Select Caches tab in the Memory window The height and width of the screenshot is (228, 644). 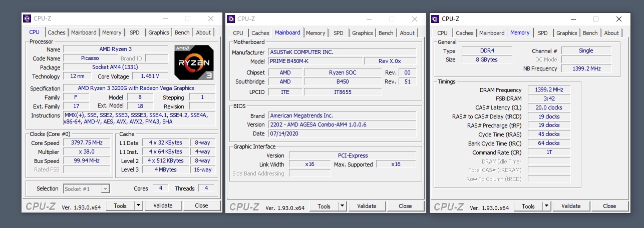pos(465,33)
